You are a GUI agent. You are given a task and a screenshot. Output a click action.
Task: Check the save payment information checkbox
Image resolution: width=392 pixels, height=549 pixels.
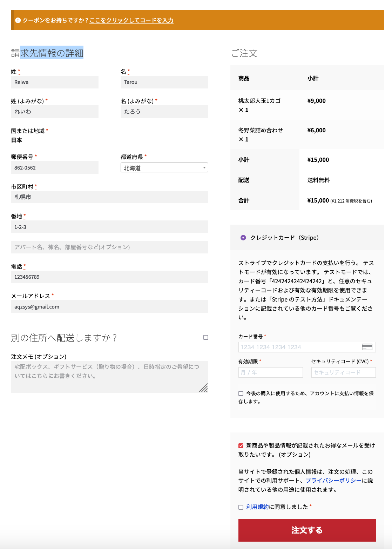coord(241,393)
